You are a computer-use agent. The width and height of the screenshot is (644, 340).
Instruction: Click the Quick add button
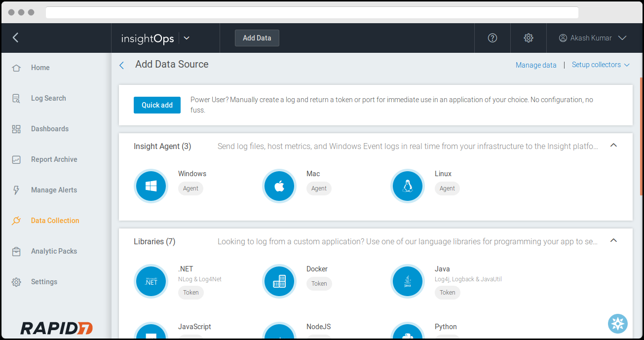pyautogui.click(x=157, y=105)
